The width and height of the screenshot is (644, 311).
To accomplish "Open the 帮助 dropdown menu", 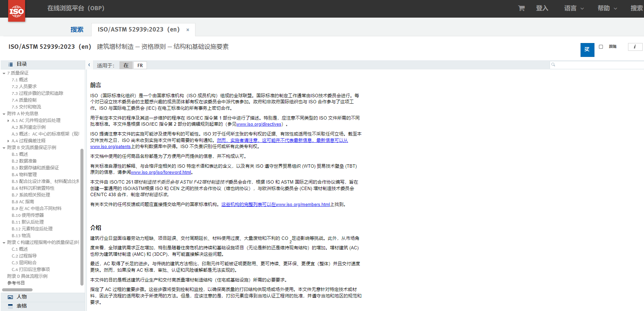I will pyautogui.click(x=607, y=8).
